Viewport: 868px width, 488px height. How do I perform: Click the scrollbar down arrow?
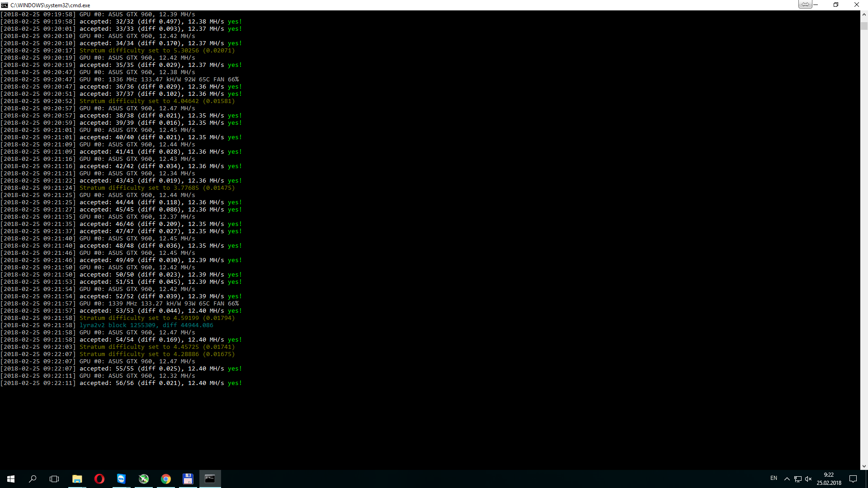coord(864,466)
